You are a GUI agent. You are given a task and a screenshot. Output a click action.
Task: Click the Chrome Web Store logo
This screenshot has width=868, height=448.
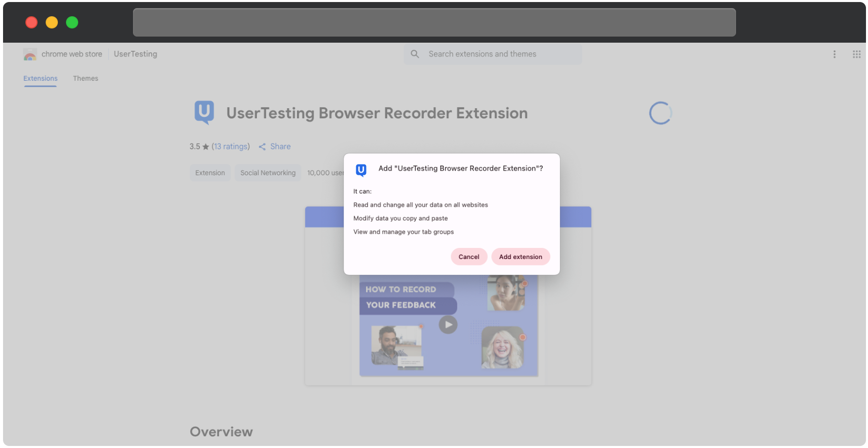(x=30, y=54)
